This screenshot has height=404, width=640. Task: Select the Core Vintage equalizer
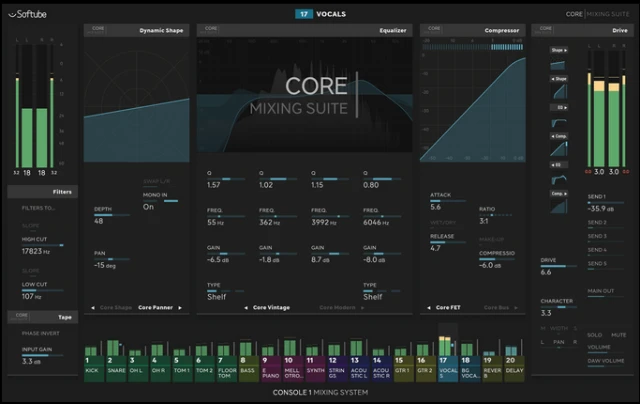(x=271, y=307)
